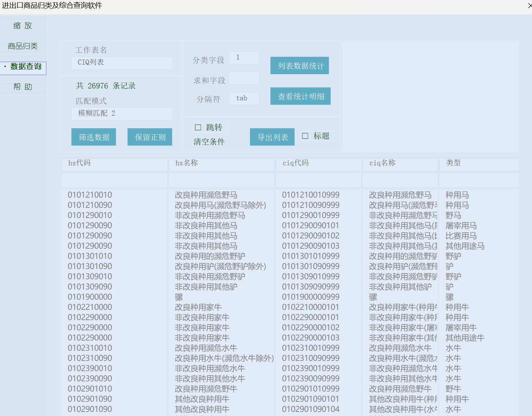Click the ciq名称 column header

pyautogui.click(x=400, y=163)
